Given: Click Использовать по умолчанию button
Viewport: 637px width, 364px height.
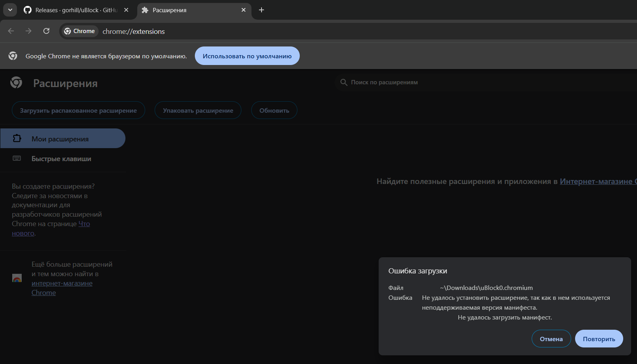Looking at the screenshot, I should pos(247,56).
